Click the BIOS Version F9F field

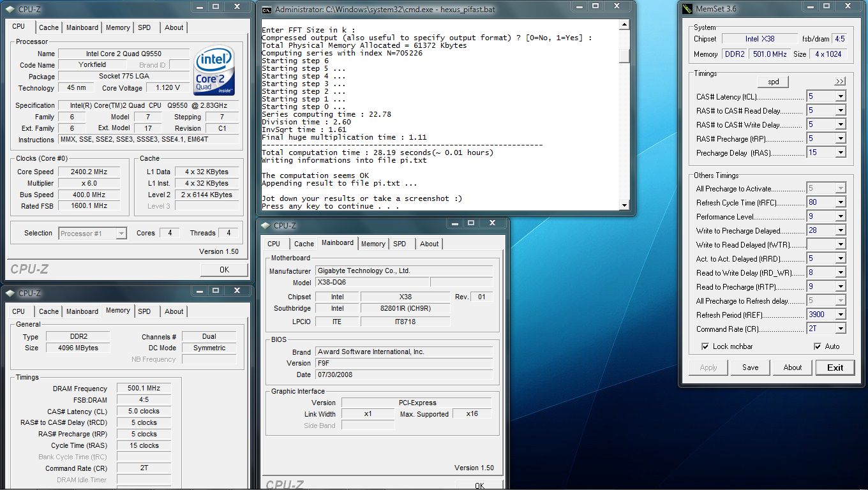[403, 363]
